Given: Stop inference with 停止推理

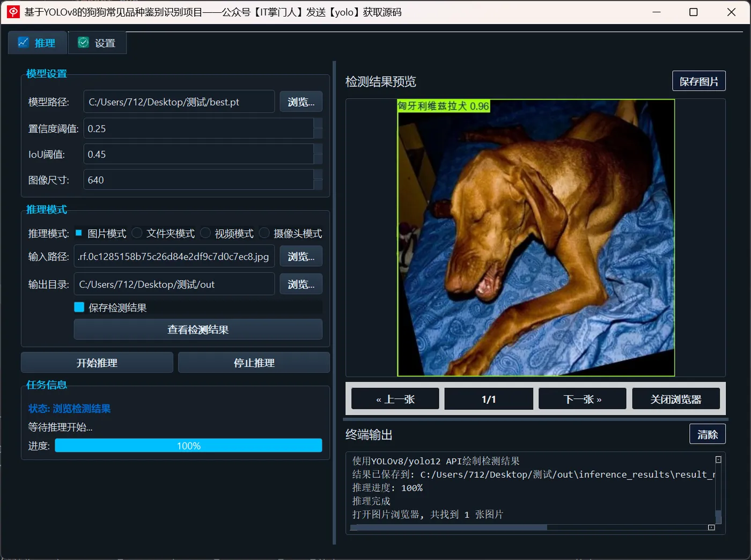Looking at the screenshot, I should pos(254,363).
